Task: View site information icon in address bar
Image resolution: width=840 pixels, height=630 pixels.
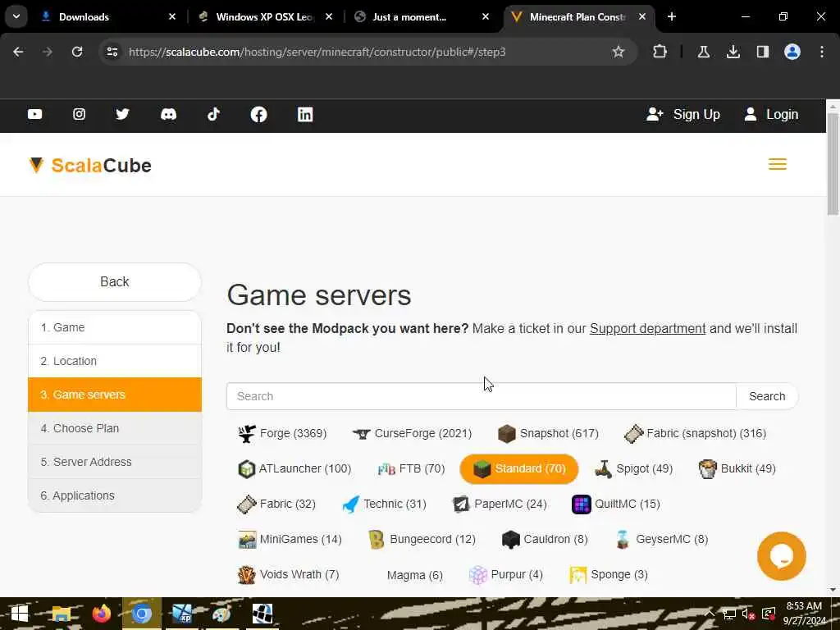Action: point(112,52)
